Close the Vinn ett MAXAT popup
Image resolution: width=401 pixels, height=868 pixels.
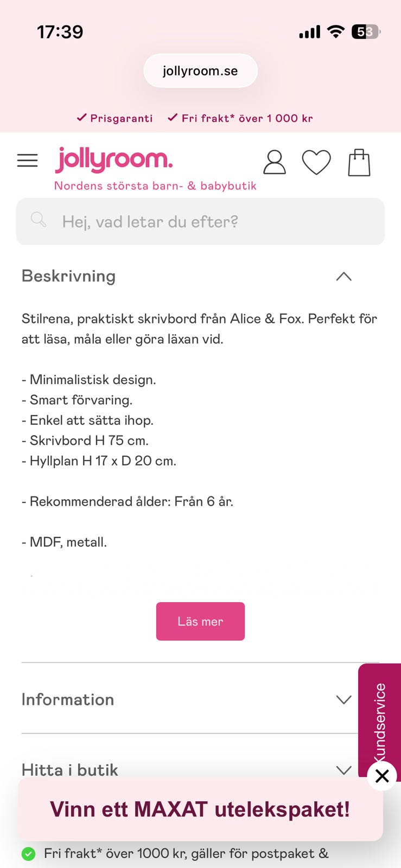tap(382, 776)
